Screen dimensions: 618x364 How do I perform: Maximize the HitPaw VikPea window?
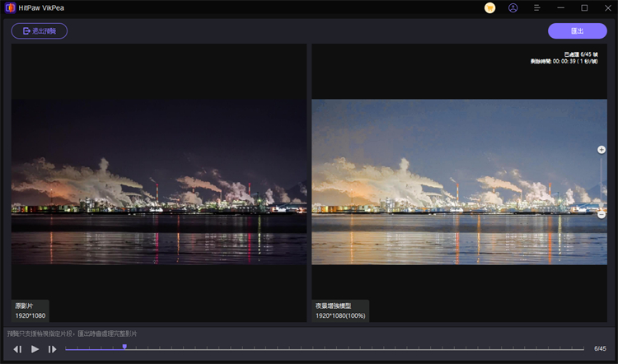584,8
